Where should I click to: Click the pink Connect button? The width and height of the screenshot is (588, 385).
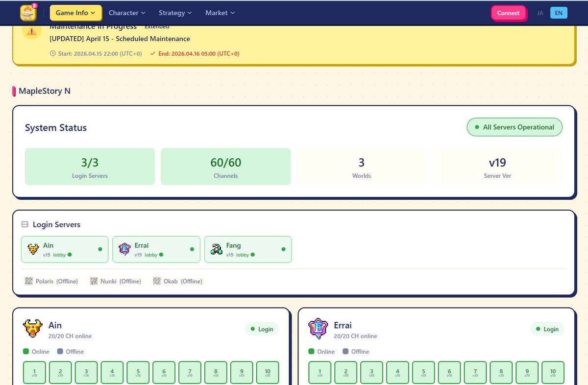click(x=508, y=13)
